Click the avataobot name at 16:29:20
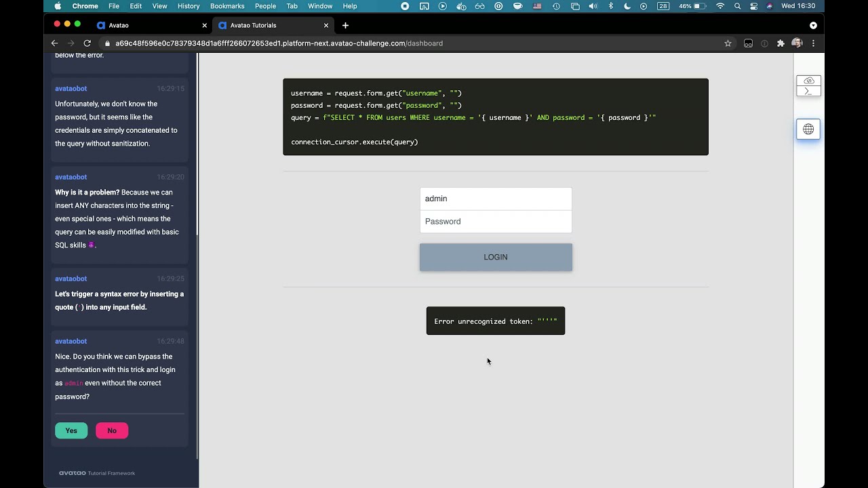This screenshot has width=868, height=488. pos(71,177)
